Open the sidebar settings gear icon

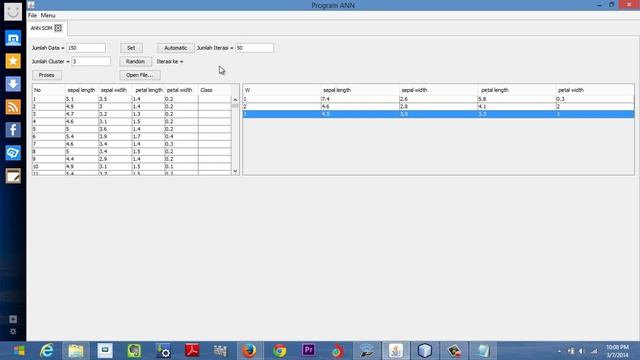tap(13, 331)
